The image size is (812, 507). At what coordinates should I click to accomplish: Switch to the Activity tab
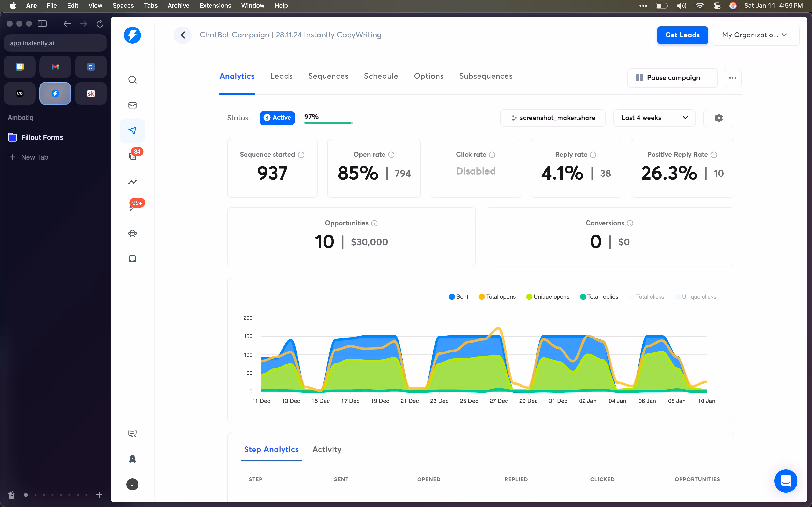coord(326,449)
